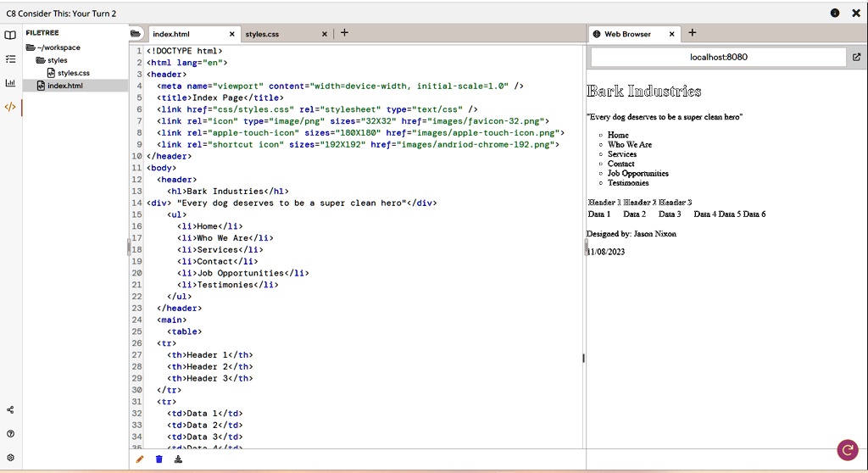
Task: Open the bar chart icon in sidebar
Action: click(x=10, y=83)
